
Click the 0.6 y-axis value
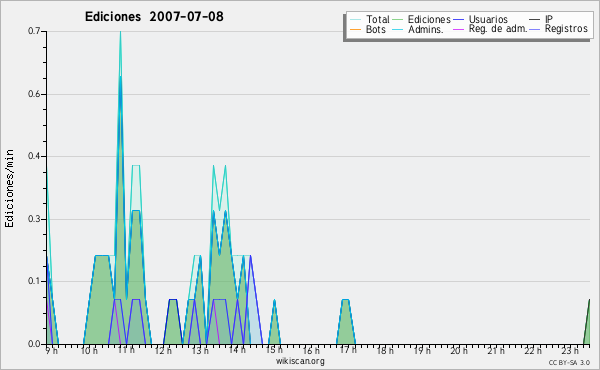(34, 94)
